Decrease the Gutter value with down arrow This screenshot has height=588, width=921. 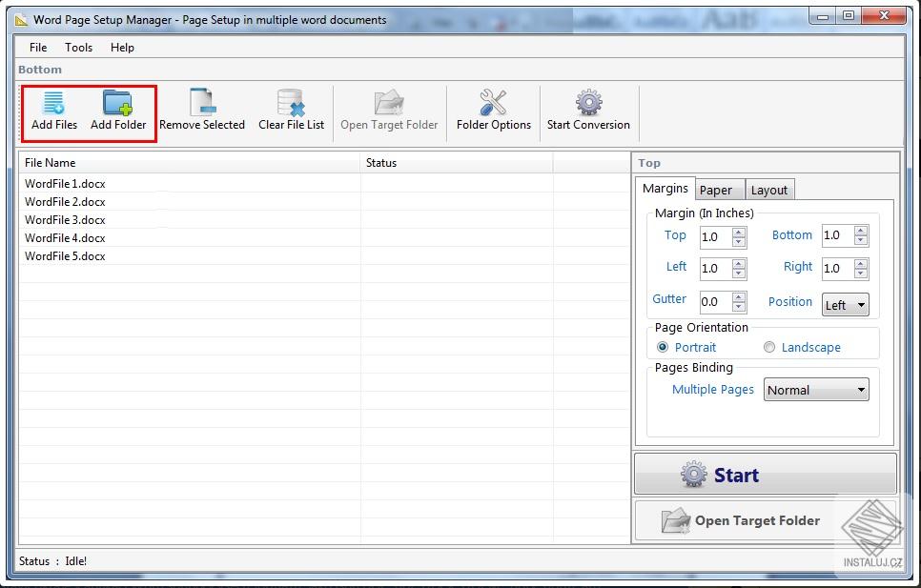739,307
